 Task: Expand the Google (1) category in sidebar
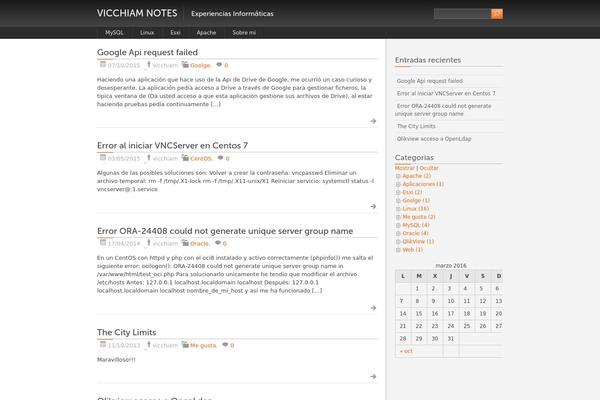398,201
